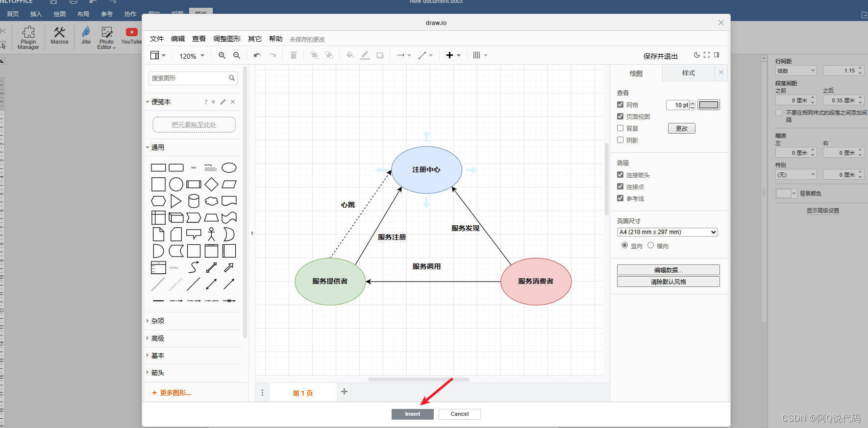Viewport: 868px width, 428px height.
Task: Click the delete trash icon
Action: pyautogui.click(x=294, y=55)
